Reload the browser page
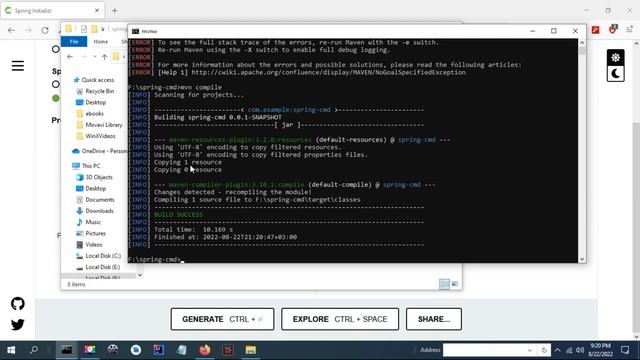Image resolution: width=640 pixels, height=360 pixels. click(x=45, y=30)
